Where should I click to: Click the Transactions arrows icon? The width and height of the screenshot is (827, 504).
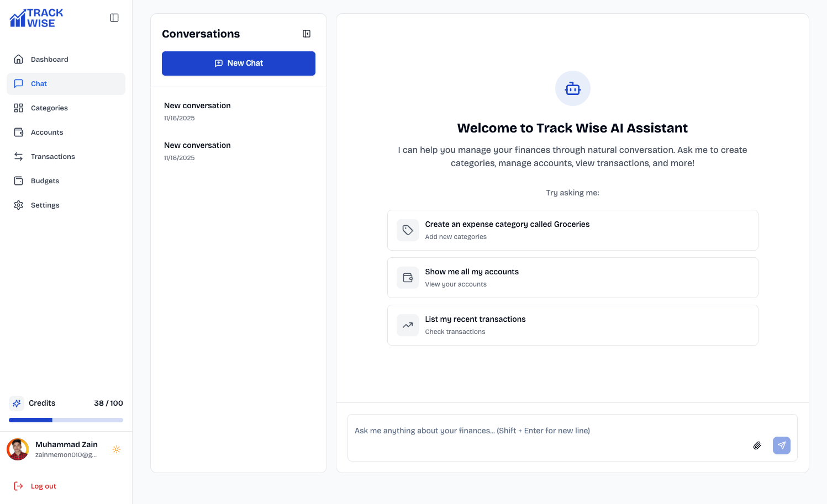(x=18, y=156)
